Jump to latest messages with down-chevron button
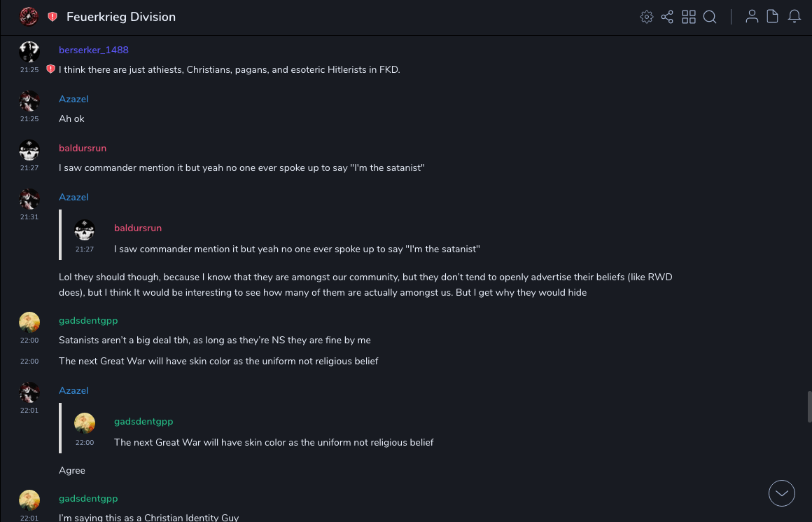The height and width of the screenshot is (522, 812). [782, 493]
